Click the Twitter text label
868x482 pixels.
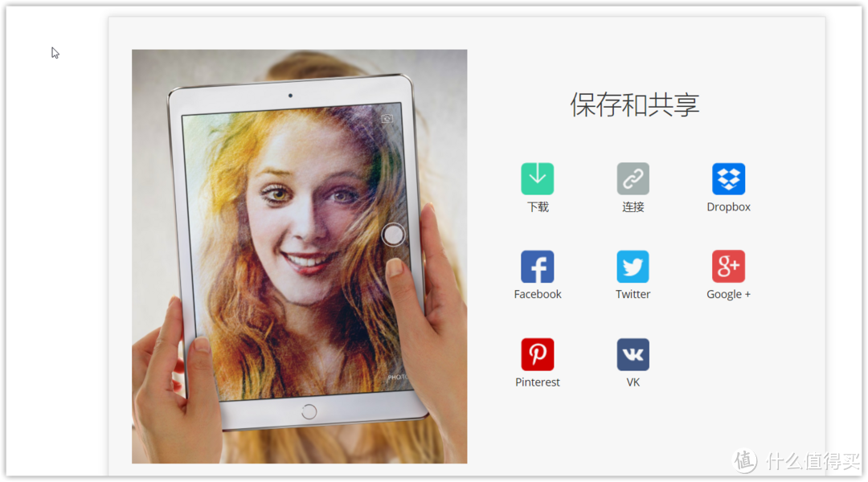[x=633, y=294]
